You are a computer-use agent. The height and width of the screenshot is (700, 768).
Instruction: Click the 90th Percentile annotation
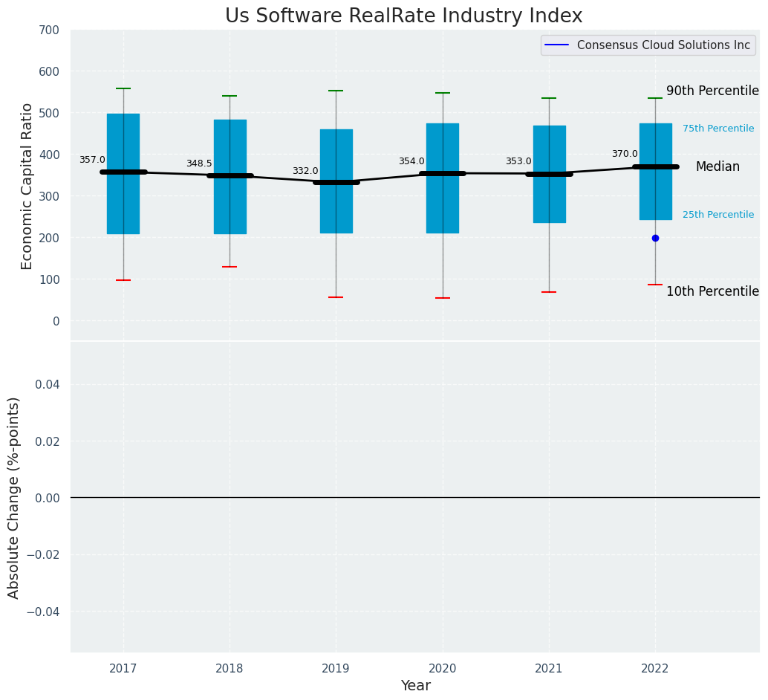pyautogui.click(x=712, y=91)
